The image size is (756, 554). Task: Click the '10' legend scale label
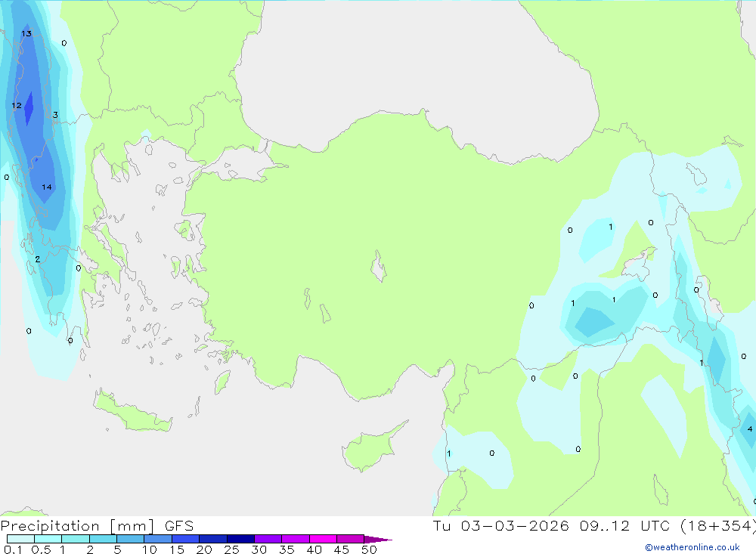coord(150,549)
